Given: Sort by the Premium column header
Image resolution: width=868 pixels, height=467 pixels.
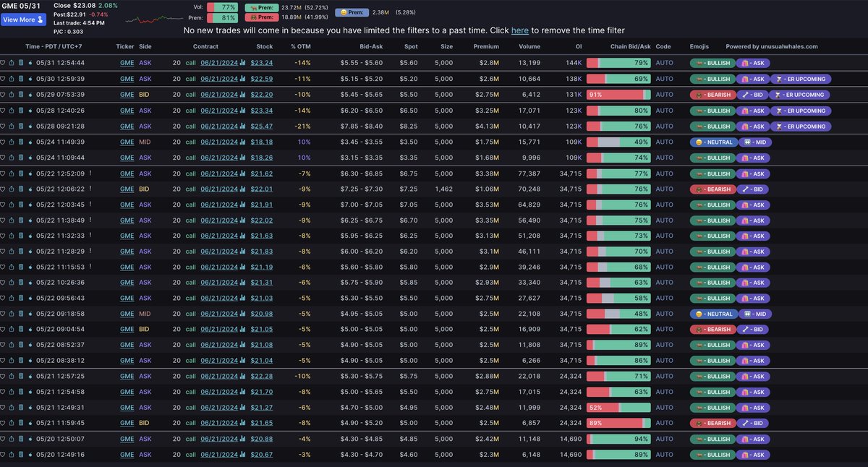Looking at the screenshot, I should point(486,46).
